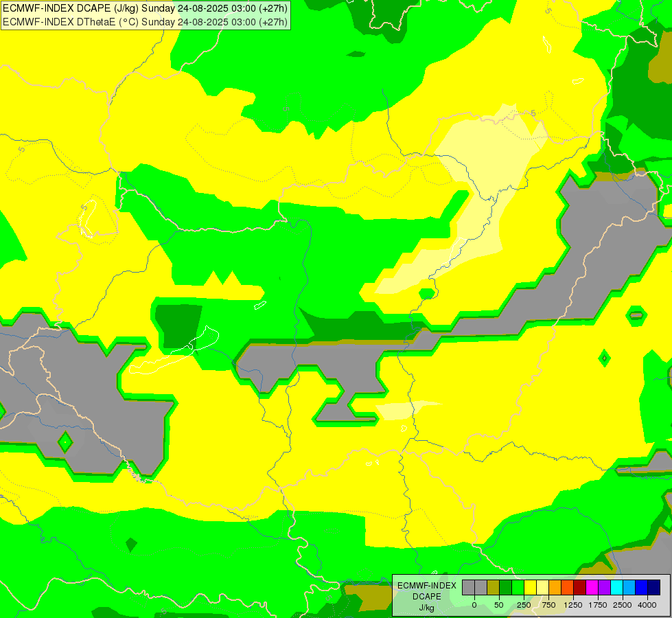Click the ECMWF-INDEX label inside the legend box
Viewport: 672px width, 618px height.
tap(427, 586)
